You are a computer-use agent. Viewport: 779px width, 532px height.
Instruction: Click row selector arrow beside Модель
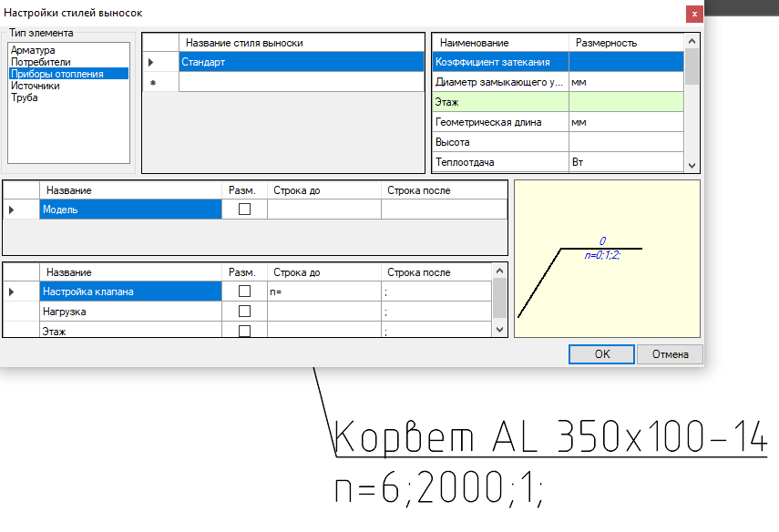click(12, 210)
